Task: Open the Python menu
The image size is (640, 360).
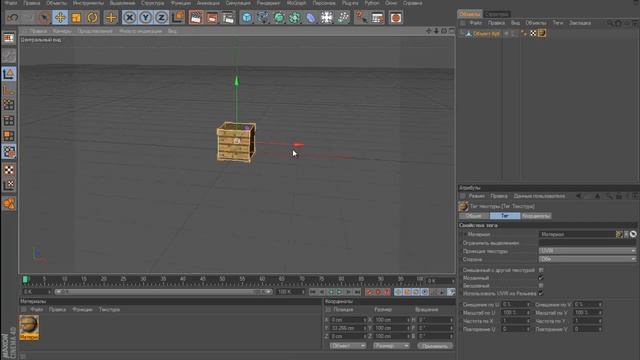Action: [371, 3]
